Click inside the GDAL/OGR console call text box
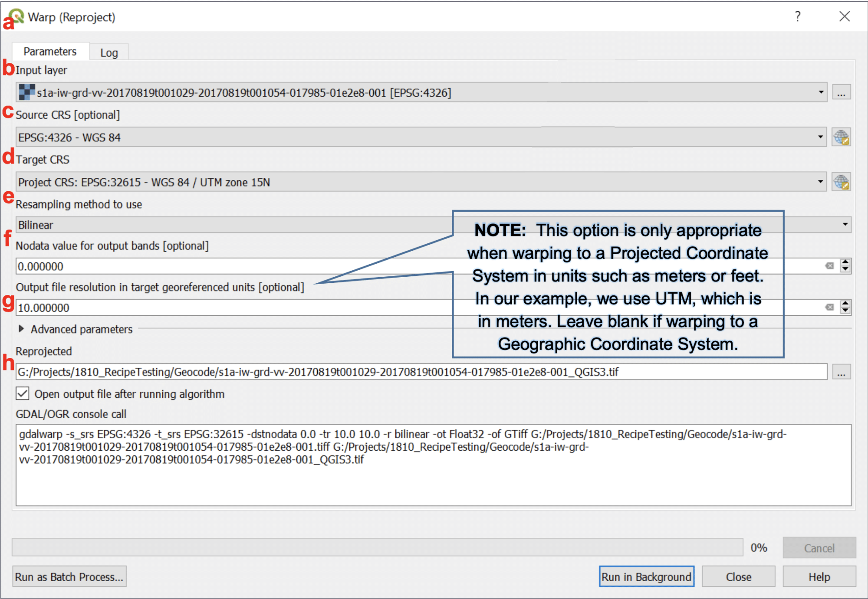 [434, 465]
